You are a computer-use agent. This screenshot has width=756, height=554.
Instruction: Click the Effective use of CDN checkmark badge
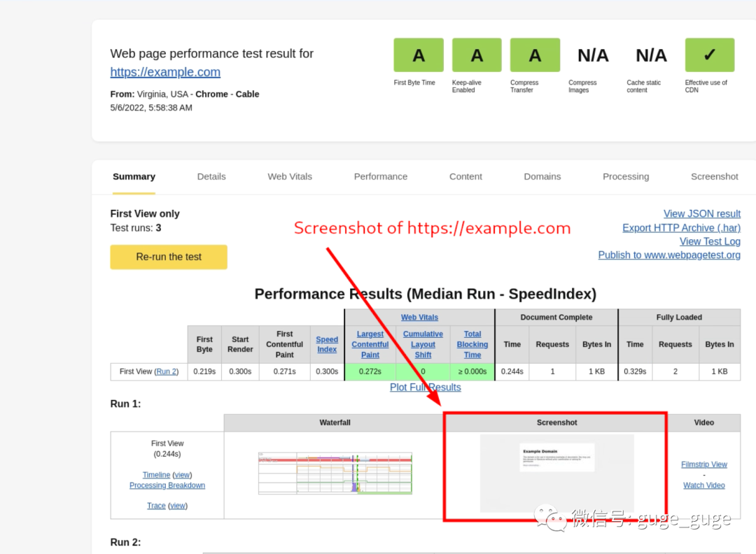[709, 55]
